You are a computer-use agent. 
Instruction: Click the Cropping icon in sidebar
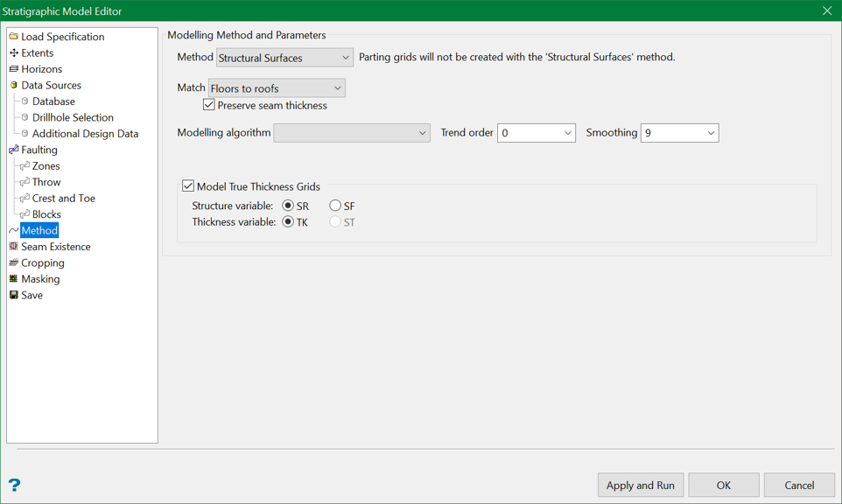(x=13, y=262)
